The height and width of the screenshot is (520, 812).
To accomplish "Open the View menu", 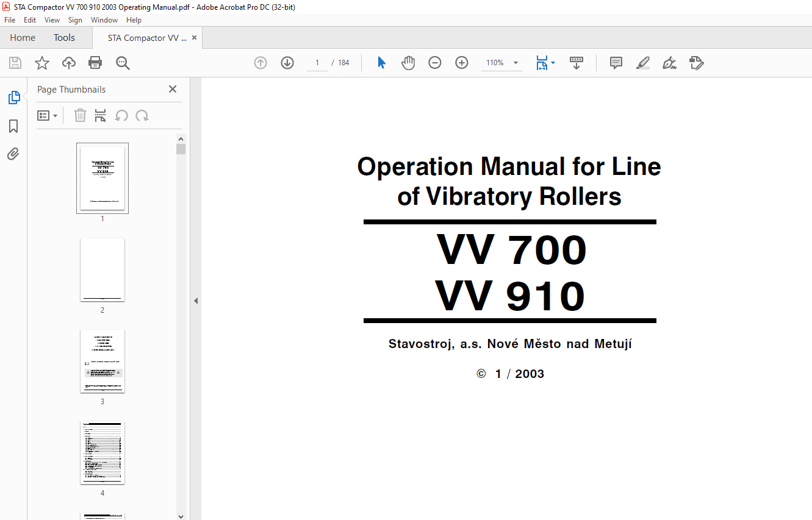I will click(52, 20).
